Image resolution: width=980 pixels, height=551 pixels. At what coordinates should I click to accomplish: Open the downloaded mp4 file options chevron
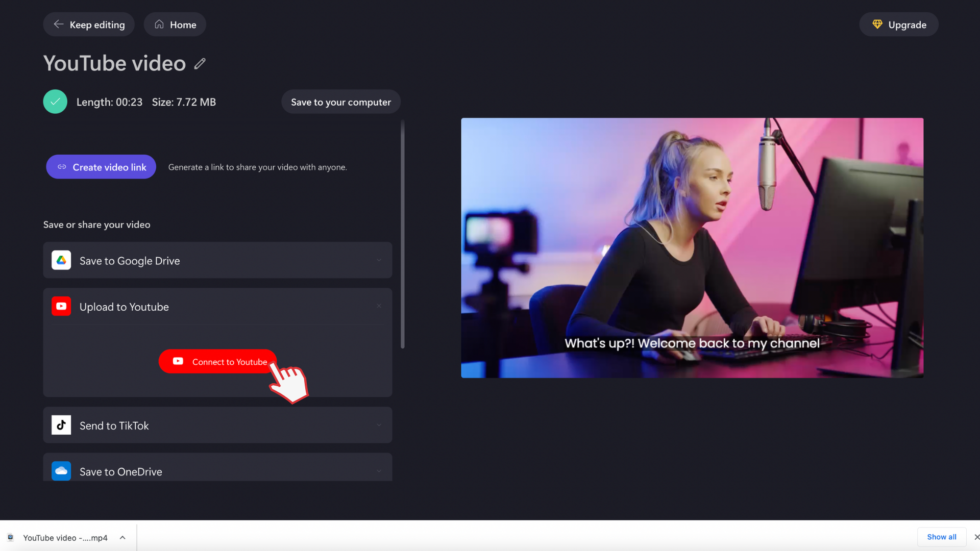click(122, 537)
